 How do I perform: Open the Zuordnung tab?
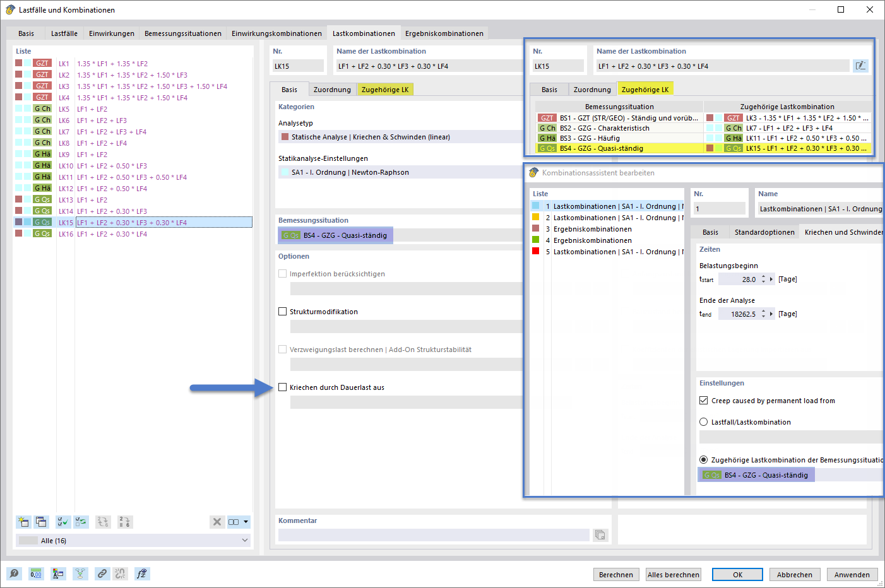tap(332, 89)
